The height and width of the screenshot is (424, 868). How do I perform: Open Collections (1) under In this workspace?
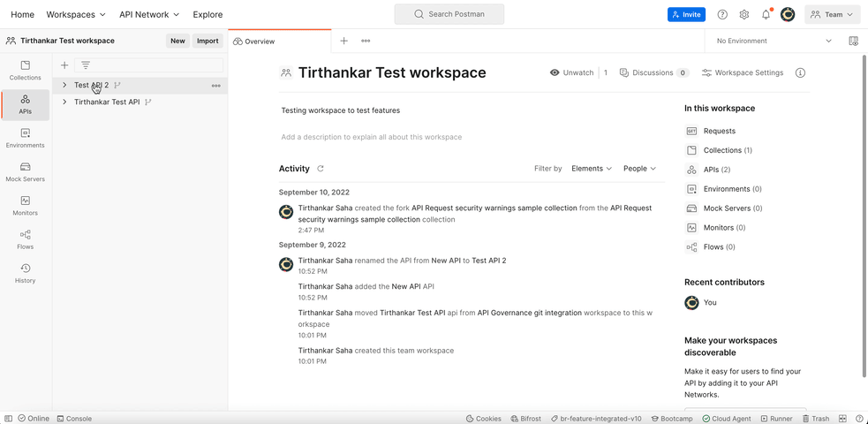point(720,150)
